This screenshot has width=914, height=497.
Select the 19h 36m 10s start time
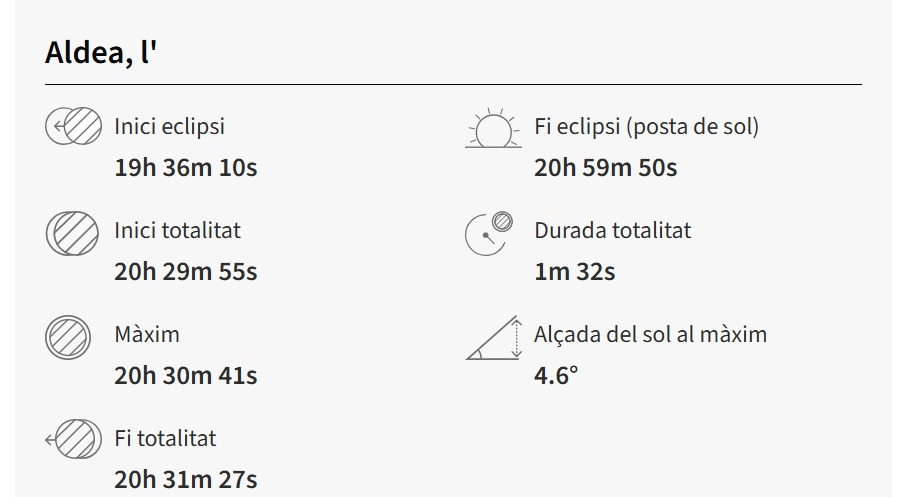[x=185, y=167]
